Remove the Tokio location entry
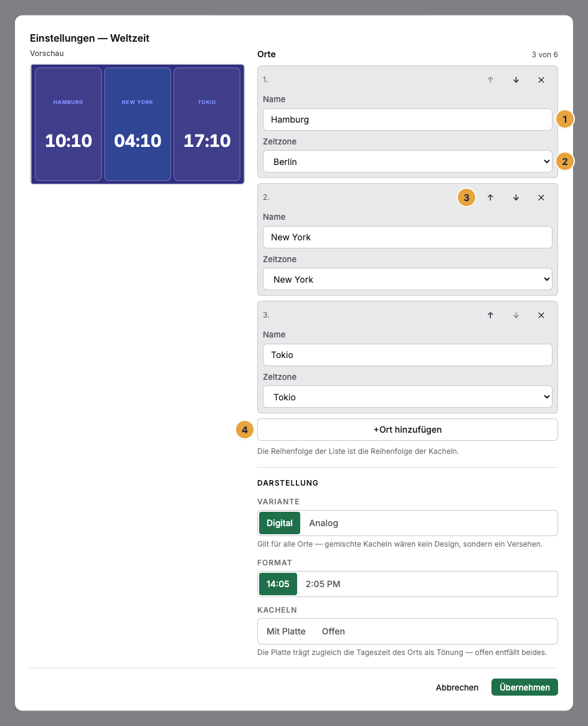This screenshot has height=726, width=588. point(541,315)
